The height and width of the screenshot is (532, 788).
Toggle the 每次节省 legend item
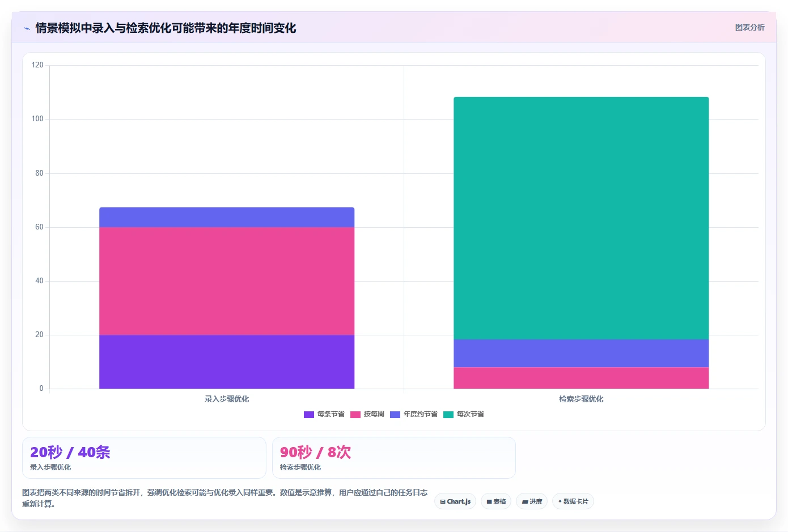coord(464,414)
